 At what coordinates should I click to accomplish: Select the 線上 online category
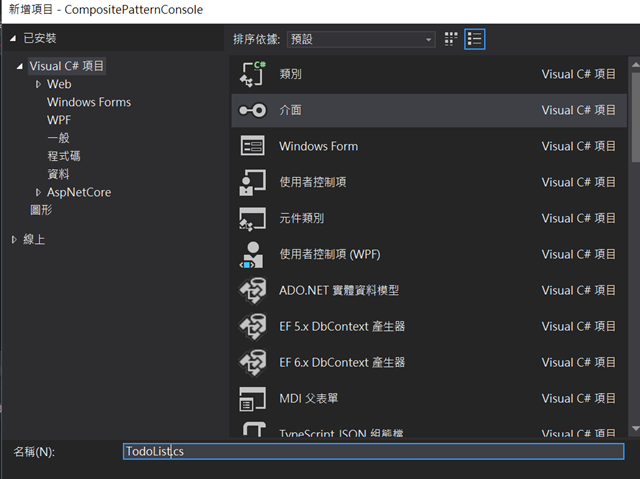[34, 240]
